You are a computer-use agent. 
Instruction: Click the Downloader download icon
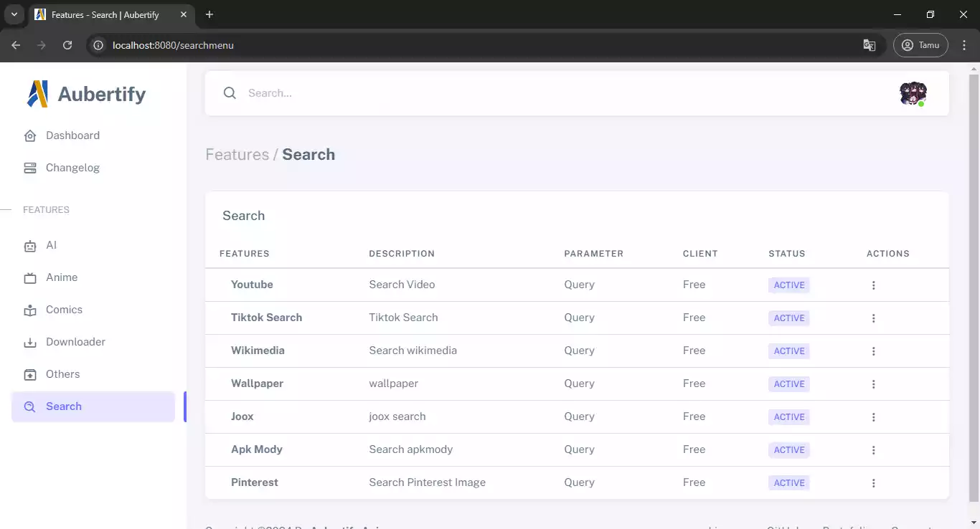pos(30,343)
